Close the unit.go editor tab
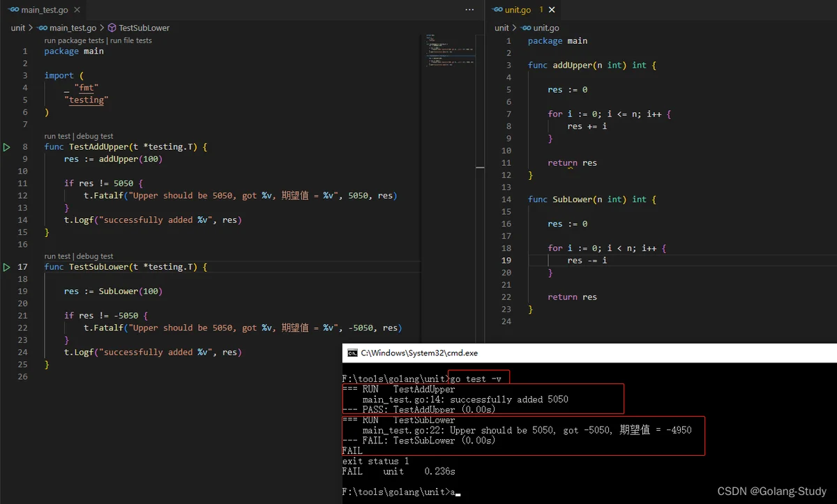This screenshot has height=504, width=837. [552, 10]
